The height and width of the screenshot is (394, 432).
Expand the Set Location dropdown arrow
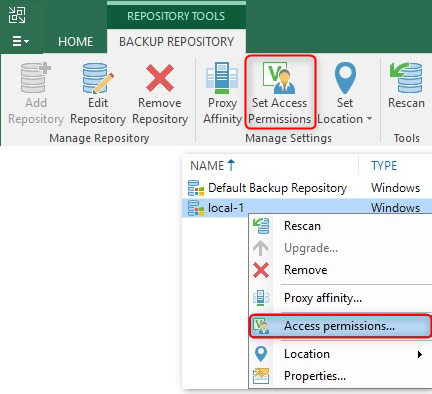[x=369, y=119]
